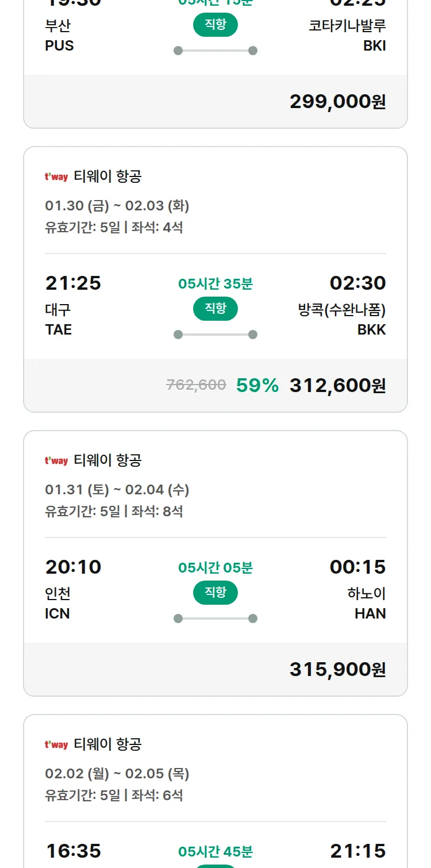Click the crossed-out 762,600 original price
The height and width of the screenshot is (868, 431).
pos(196,385)
